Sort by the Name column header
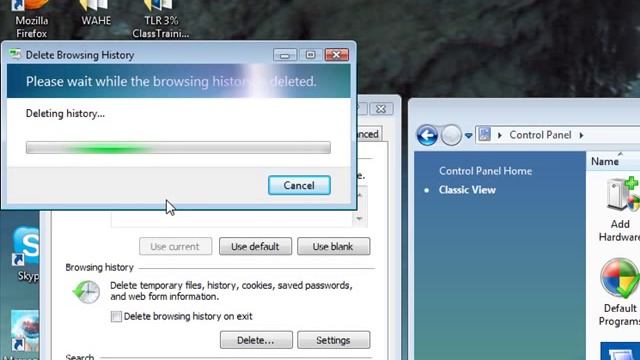 click(613, 162)
